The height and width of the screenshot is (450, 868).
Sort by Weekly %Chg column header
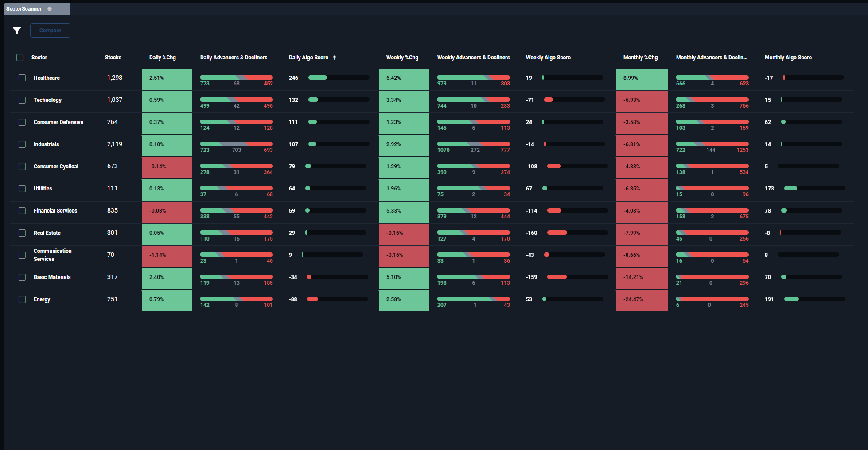(402, 58)
